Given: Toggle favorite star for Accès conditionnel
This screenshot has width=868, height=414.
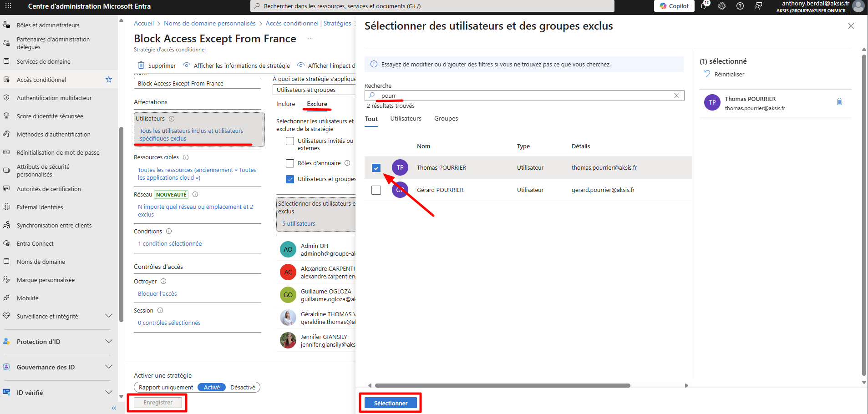Looking at the screenshot, I should 109,80.
